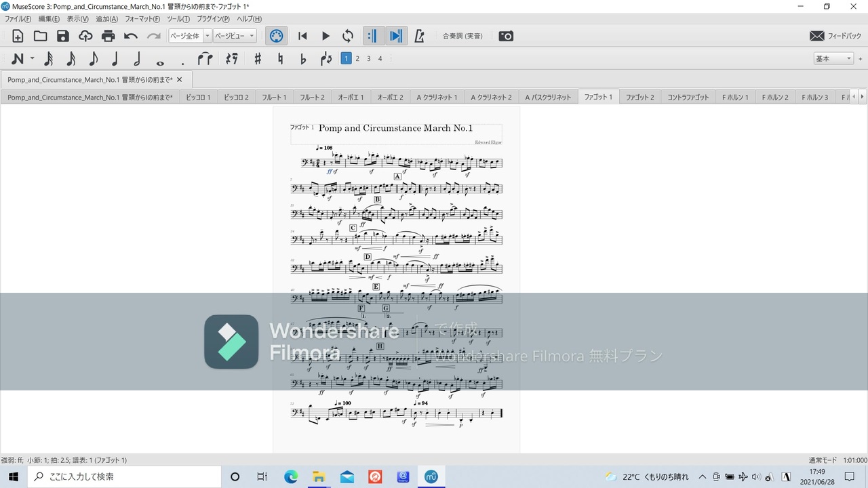
Task: Select voice 2 button
Action: click(357, 59)
